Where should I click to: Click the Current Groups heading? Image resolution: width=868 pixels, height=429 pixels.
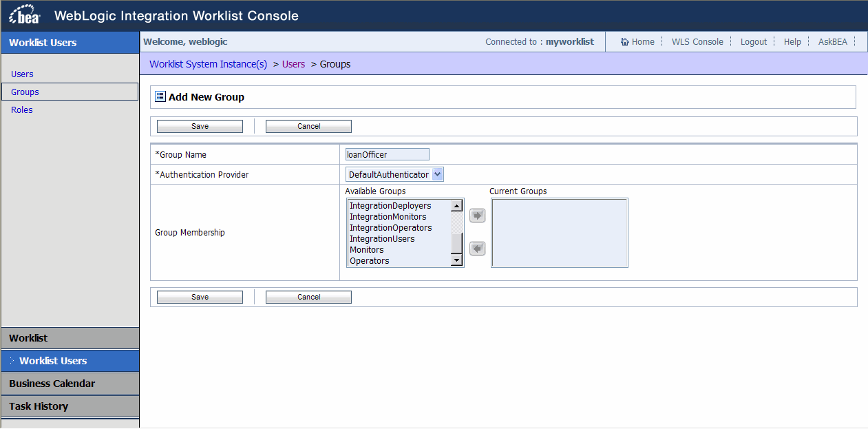pos(518,191)
